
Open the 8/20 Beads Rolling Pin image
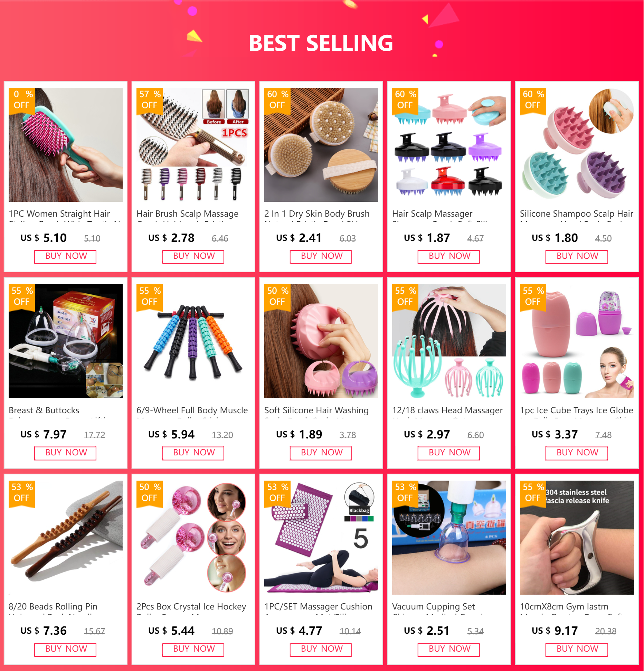(66, 538)
